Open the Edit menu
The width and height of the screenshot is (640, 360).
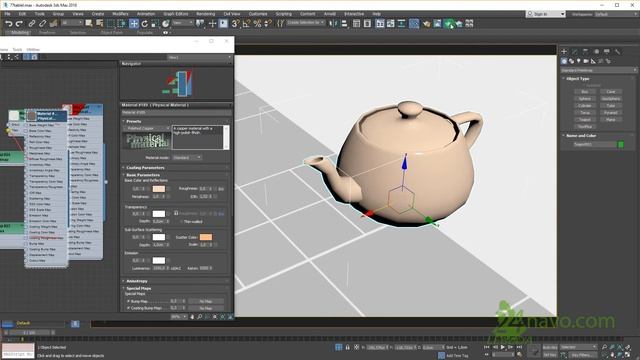coord(22,14)
